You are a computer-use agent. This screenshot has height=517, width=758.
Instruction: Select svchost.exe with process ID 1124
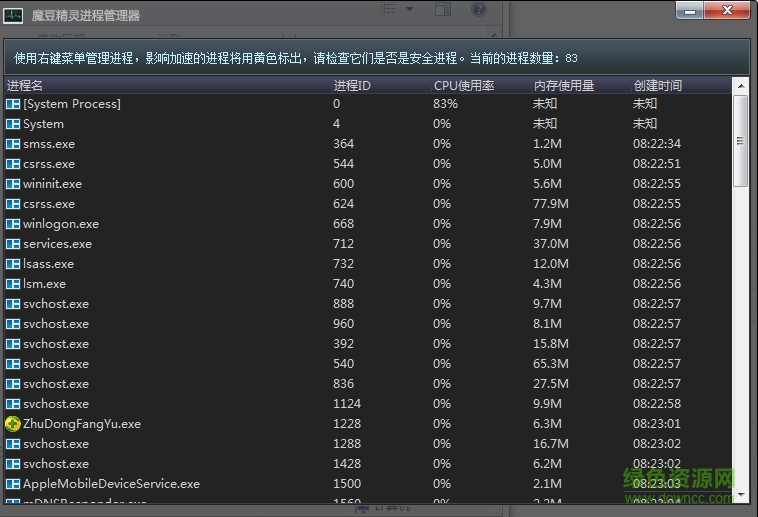click(56, 404)
